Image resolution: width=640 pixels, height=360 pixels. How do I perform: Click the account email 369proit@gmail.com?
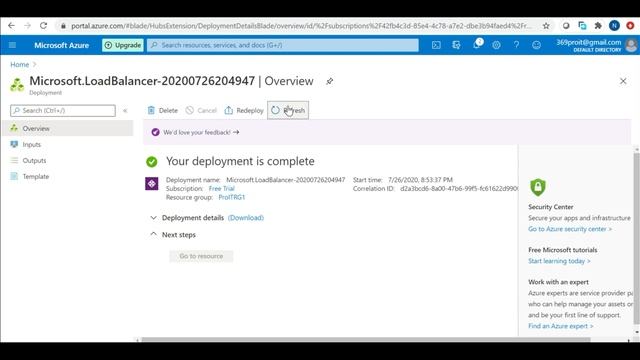pyautogui.click(x=589, y=42)
